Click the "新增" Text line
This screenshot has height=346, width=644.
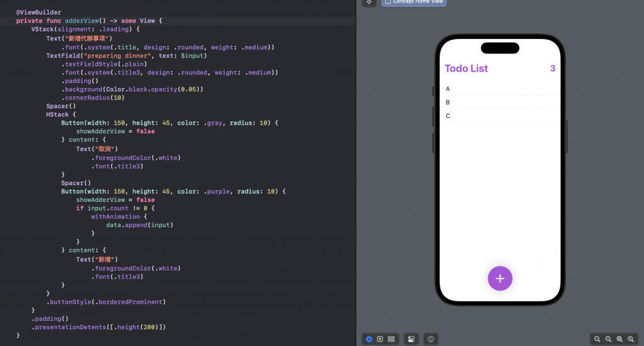pyautogui.click(x=97, y=259)
